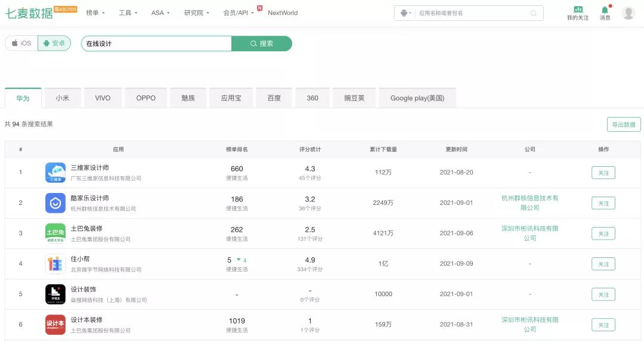Screen dimensions: 644x342
Task: Open the user avatar profile
Action: tap(628, 13)
